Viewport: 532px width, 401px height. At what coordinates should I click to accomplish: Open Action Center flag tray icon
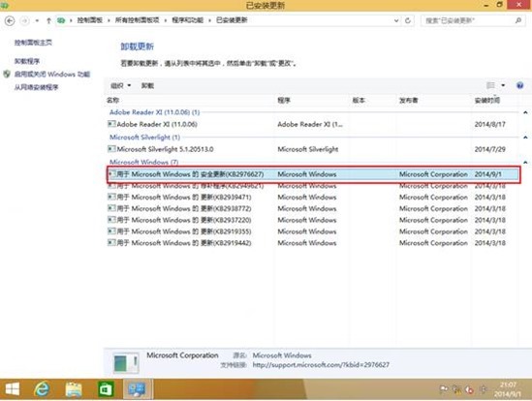(x=444, y=389)
